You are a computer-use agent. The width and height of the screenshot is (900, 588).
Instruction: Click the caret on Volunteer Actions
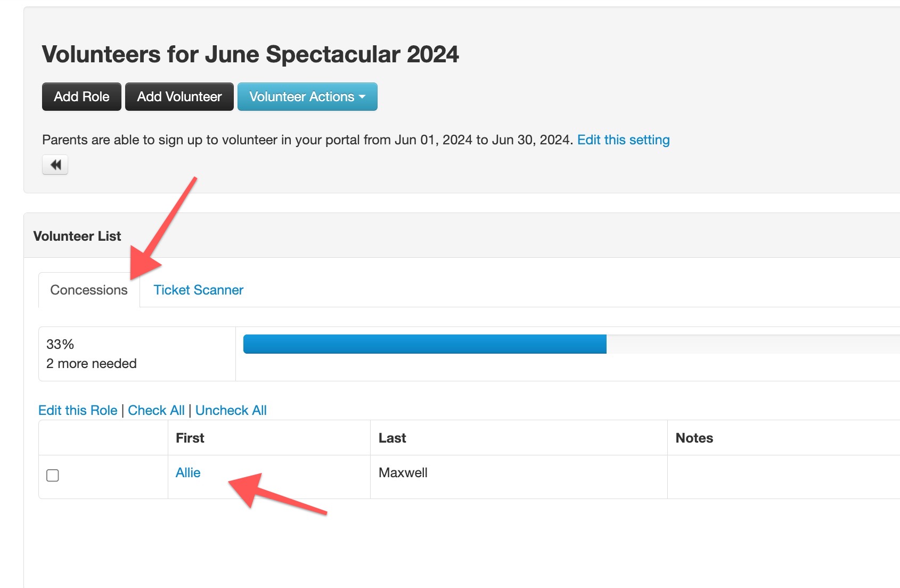click(x=363, y=97)
